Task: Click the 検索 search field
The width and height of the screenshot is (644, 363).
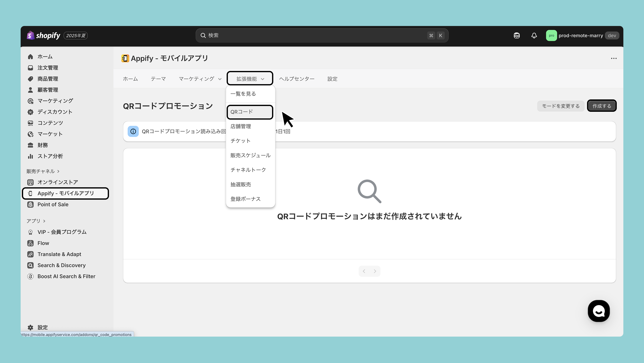Action: [315, 35]
